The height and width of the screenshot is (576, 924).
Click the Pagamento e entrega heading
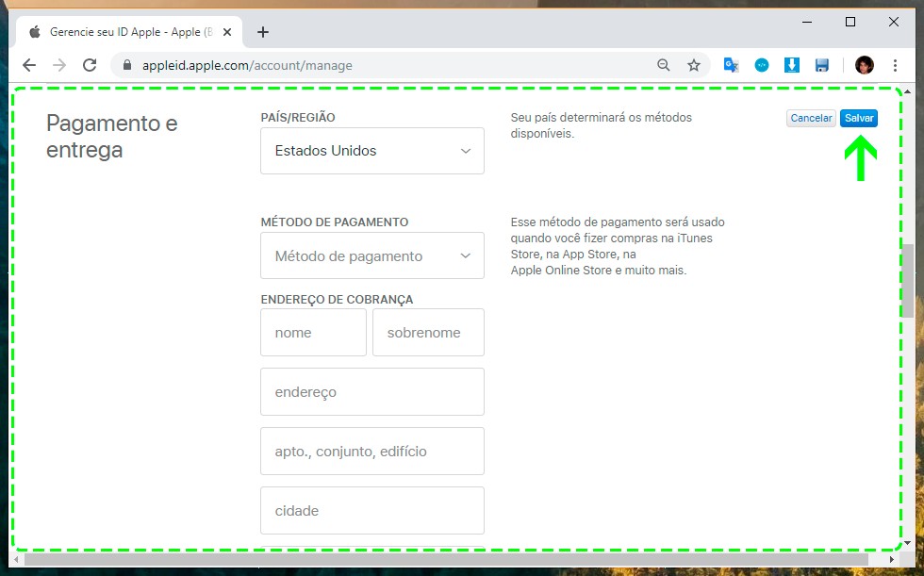(112, 137)
